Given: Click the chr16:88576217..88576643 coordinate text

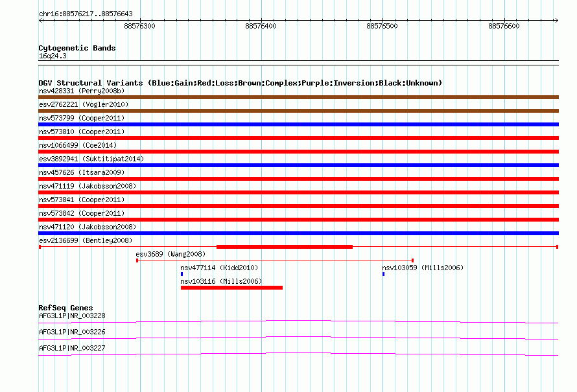Looking at the screenshot, I should (x=86, y=14).
